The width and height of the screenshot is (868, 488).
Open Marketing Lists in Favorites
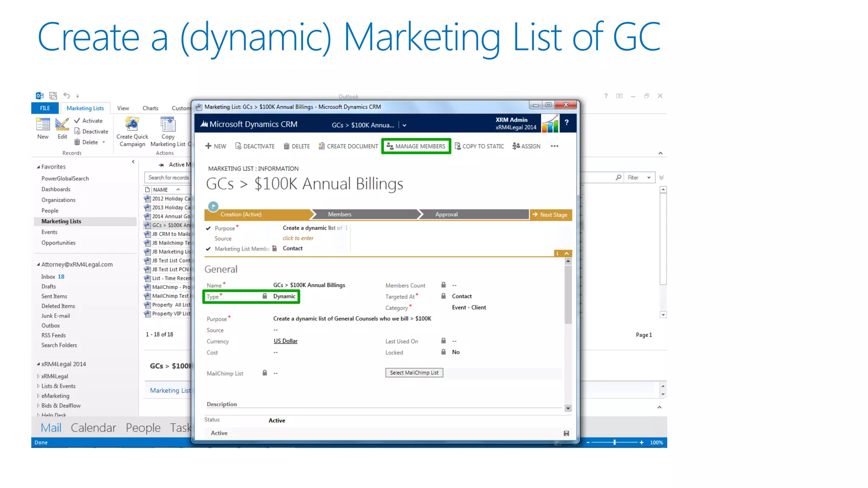(x=61, y=221)
